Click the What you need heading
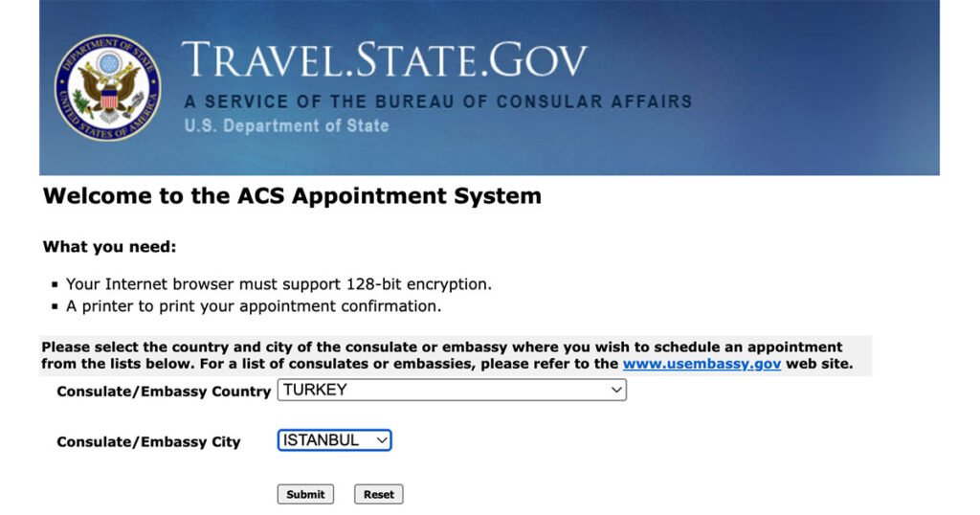The height and width of the screenshot is (515, 980). (x=110, y=247)
